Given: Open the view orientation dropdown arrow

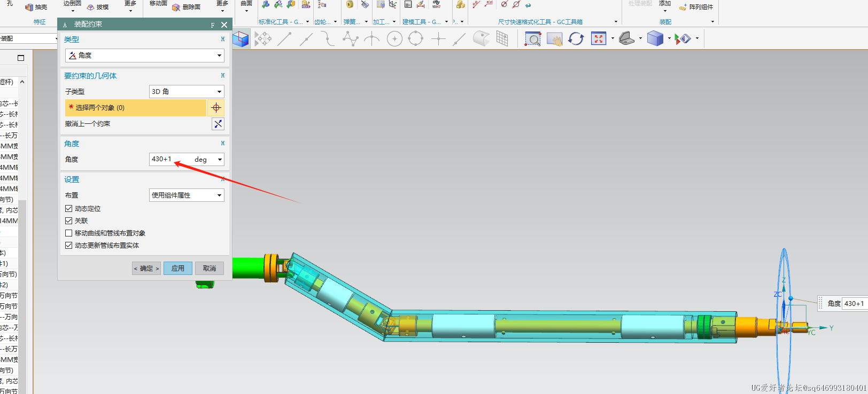Looking at the screenshot, I should (x=641, y=38).
